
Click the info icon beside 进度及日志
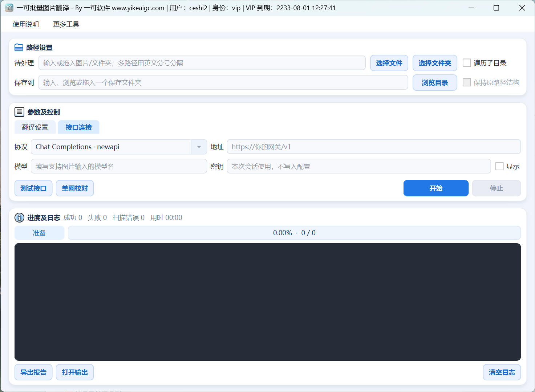(19, 218)
